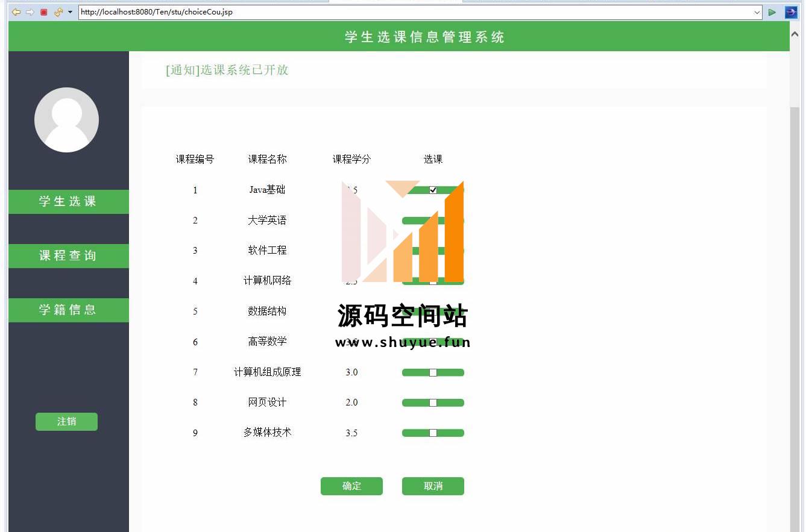
Task: Check the 计算机网络 course checkbox
Action: point(433,281)
